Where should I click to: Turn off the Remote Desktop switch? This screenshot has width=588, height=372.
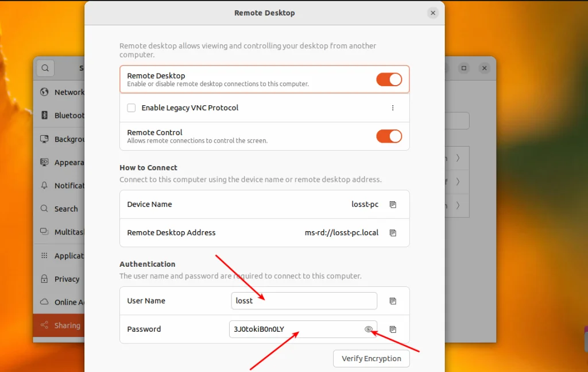[389, 79]
